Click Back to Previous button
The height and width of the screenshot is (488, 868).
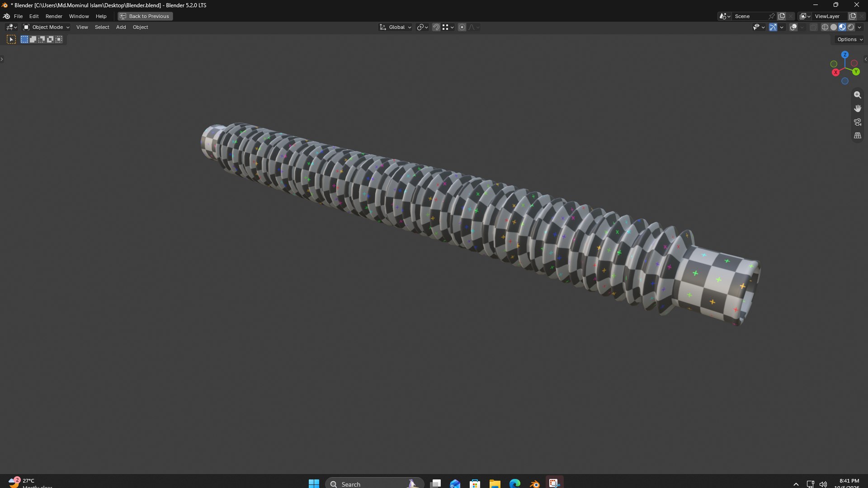(x=145, y=16)
